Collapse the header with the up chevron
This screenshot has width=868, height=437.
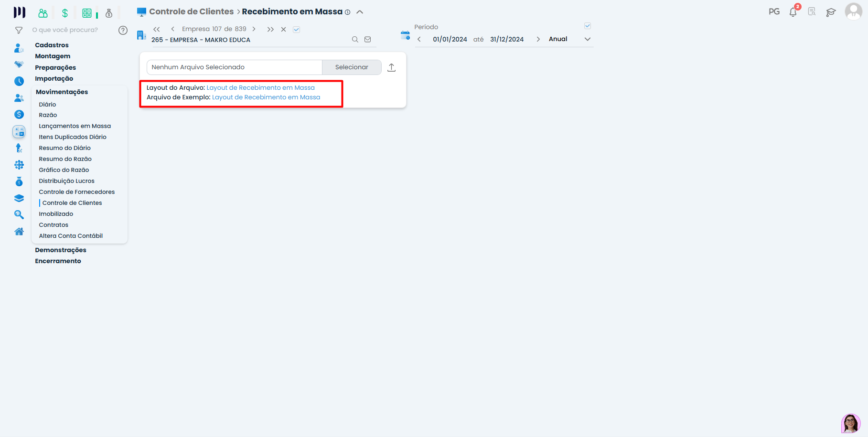click(360, 12)
